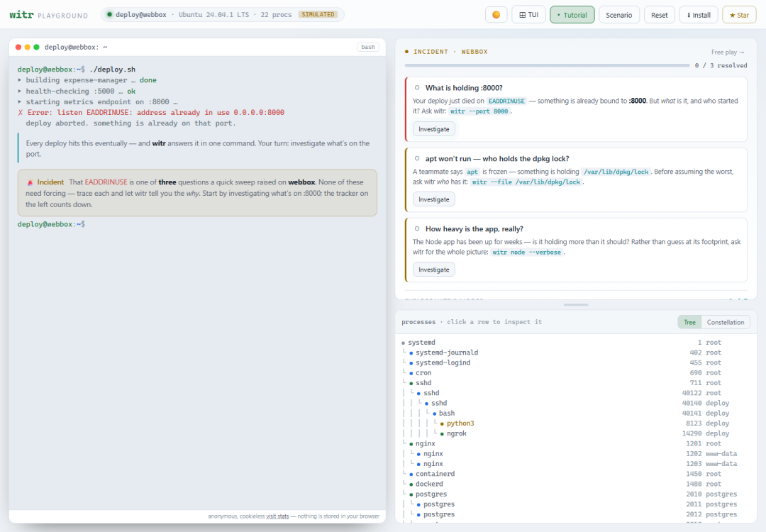
Task: Star the witr project
Action: [x=739, y=15]
